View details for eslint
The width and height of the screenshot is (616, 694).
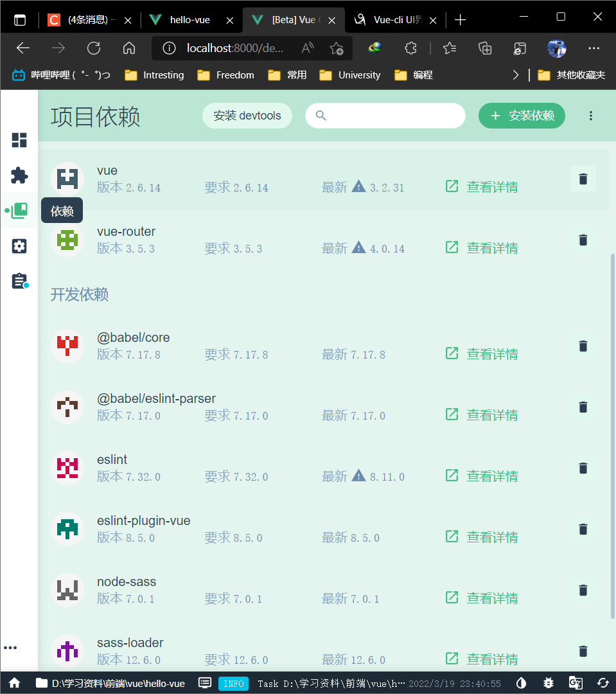click(482, 477)
